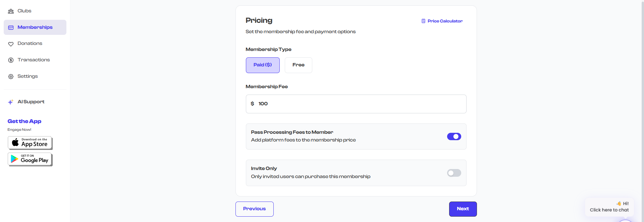This screenshot has height=222, width=644.
Task: Click the Pricing heading text
Action: pyautogui.click(x=259, y=20)
